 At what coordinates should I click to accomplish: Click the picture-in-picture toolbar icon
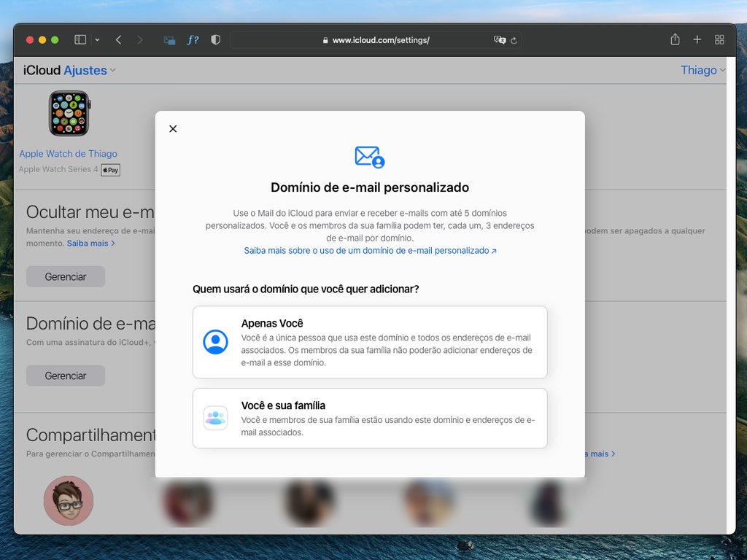(169, 41)
